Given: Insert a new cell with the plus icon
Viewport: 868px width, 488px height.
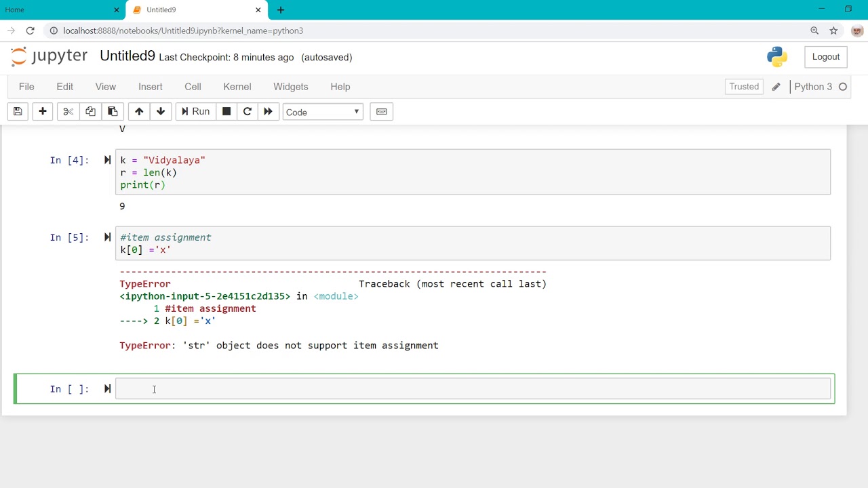Looking at the screenshot, I should [43, 112].
